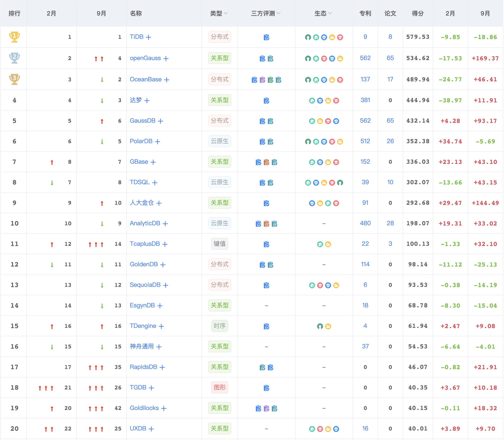Click the plus icon beside UXDB

click(151, 429)
